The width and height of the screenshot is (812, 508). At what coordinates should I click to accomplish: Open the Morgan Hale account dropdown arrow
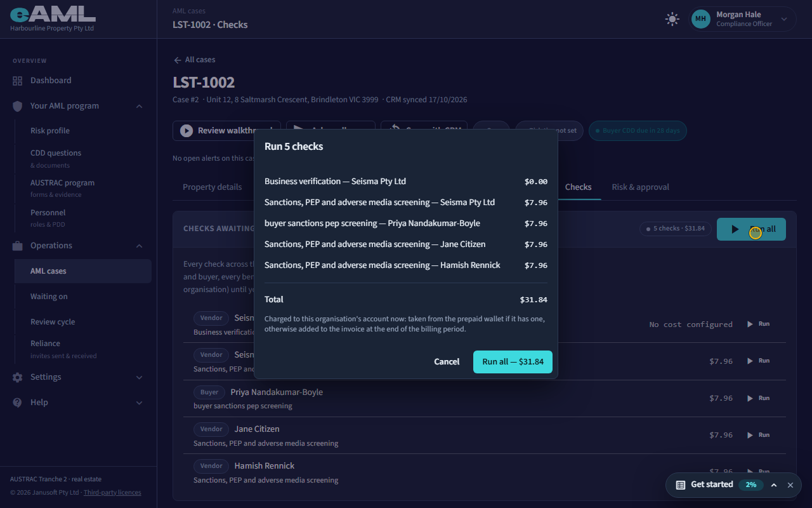pyautogui.click(x=784, y=19)
